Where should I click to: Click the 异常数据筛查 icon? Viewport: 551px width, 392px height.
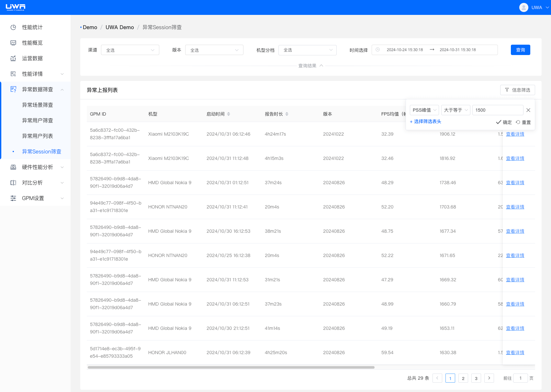coord(13,89)
